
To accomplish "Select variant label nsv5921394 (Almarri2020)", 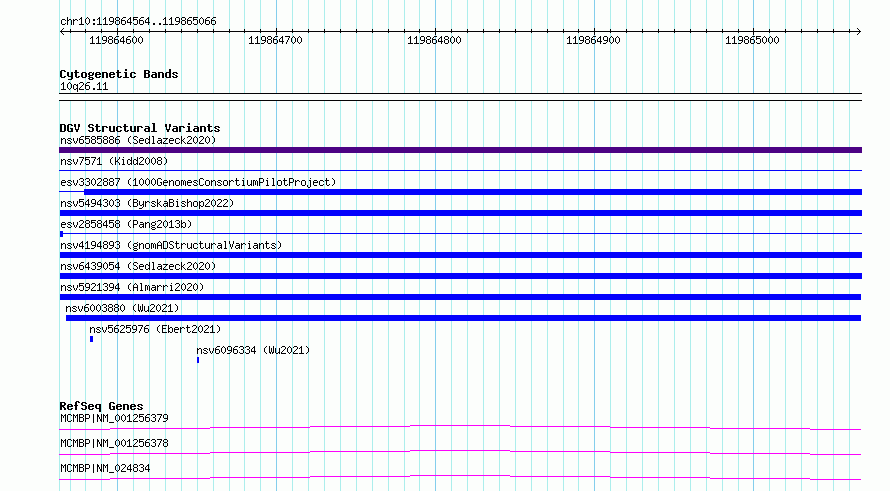I will [x=132, y=287].
